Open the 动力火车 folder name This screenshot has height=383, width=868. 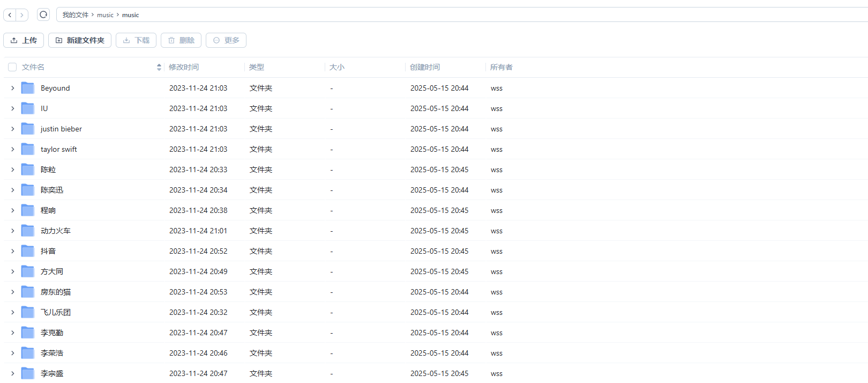pos(56,231)
